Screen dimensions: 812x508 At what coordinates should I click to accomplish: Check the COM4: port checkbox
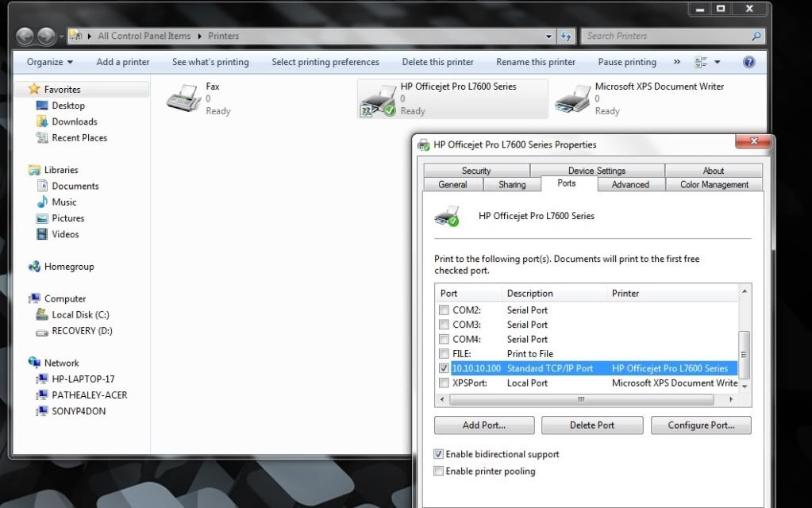coord(444,339)
